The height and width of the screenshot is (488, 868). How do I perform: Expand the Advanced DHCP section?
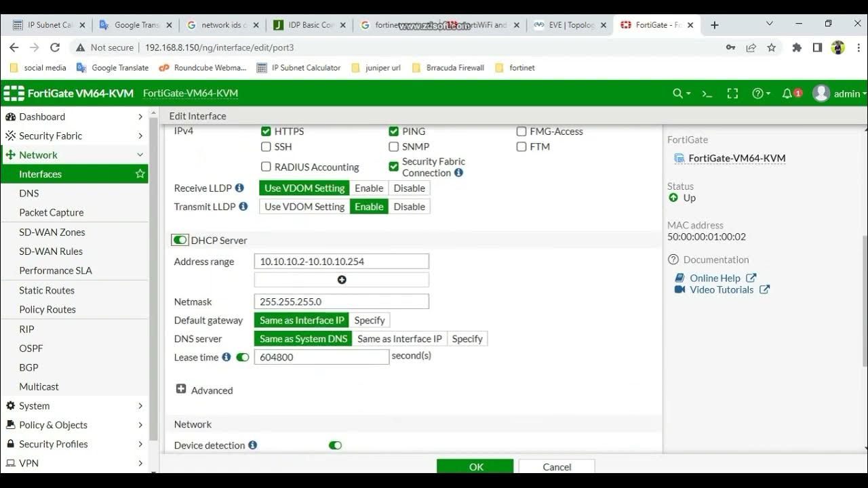click(204, 390)
